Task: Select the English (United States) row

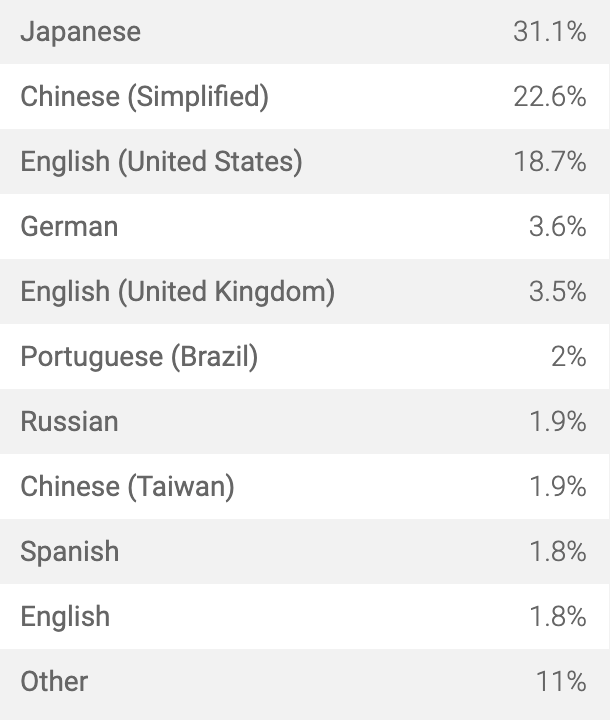Action: click(305, 162)
